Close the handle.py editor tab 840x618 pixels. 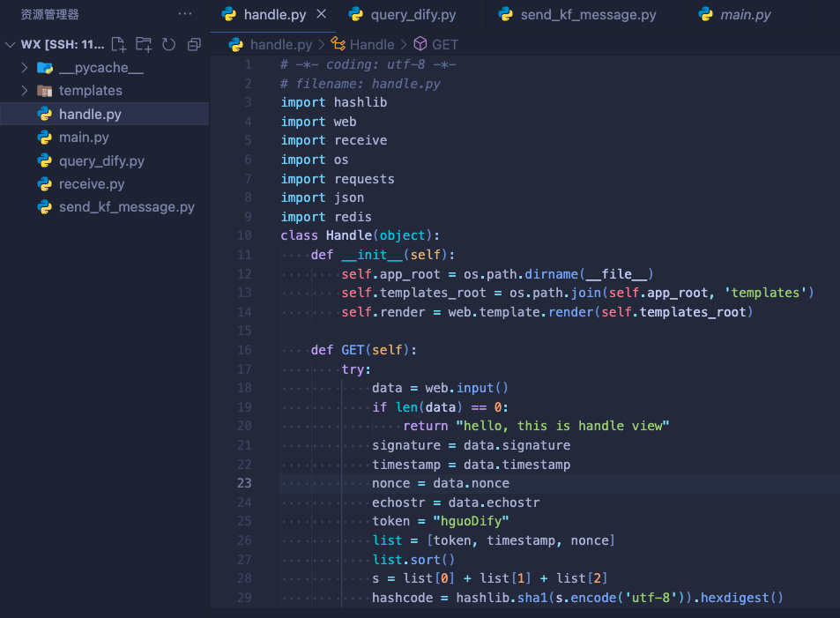(321, 14)
